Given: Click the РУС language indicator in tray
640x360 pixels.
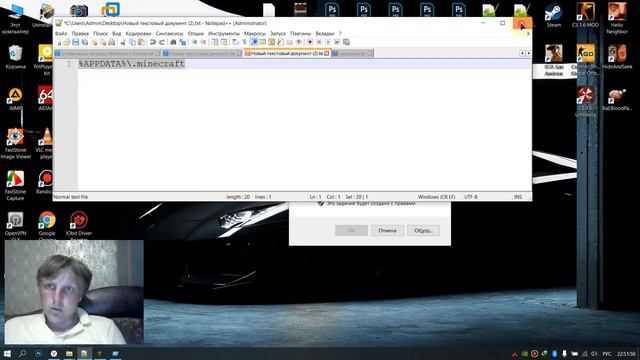Looking at the screenshot, I should [607, 354].
